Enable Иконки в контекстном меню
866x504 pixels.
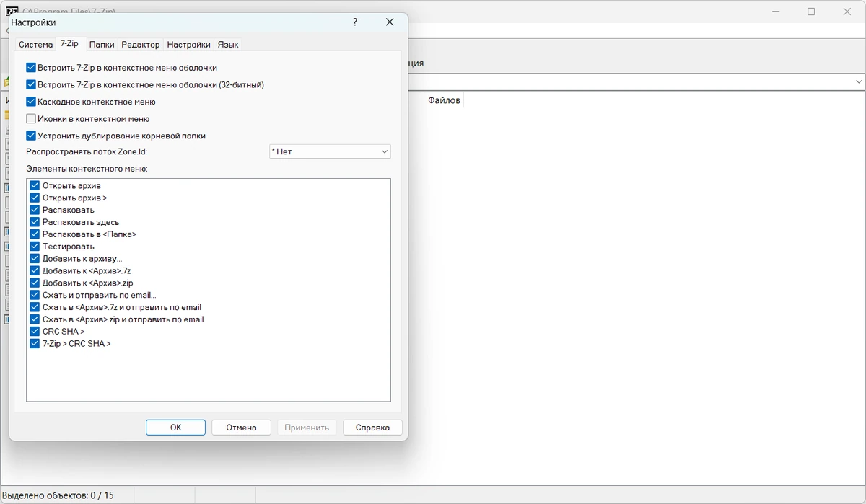click(31, 119)
